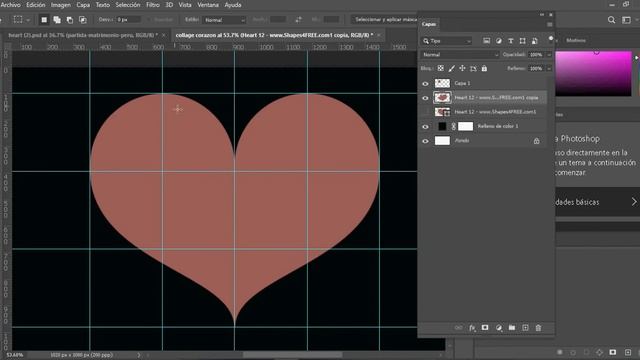Click the link layers chain icon

click(x=458, y=328)
